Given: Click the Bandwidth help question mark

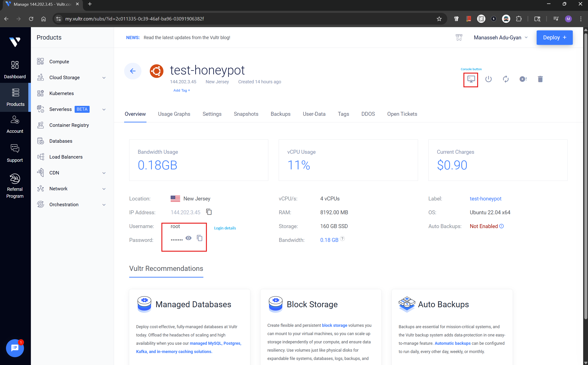Looking at the screenshot, I should tap(342, 238).
